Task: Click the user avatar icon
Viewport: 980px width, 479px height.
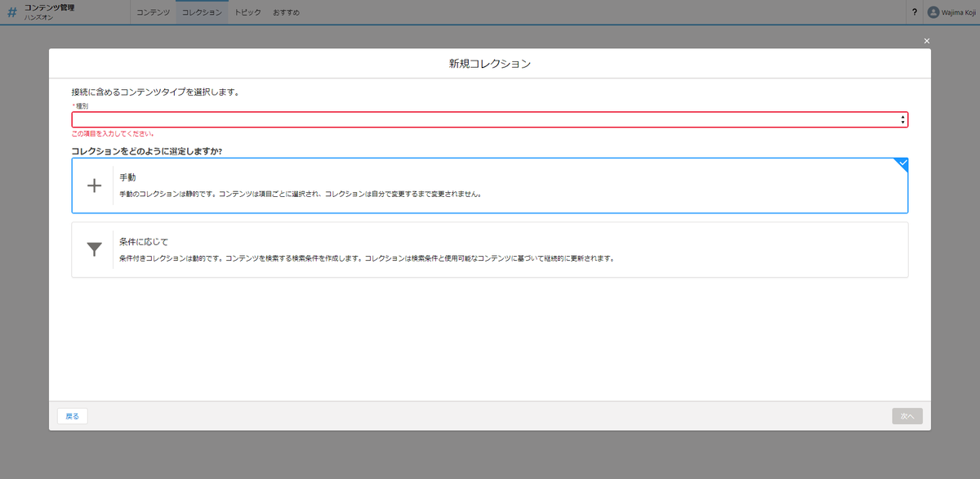Action: coord(933,12)
